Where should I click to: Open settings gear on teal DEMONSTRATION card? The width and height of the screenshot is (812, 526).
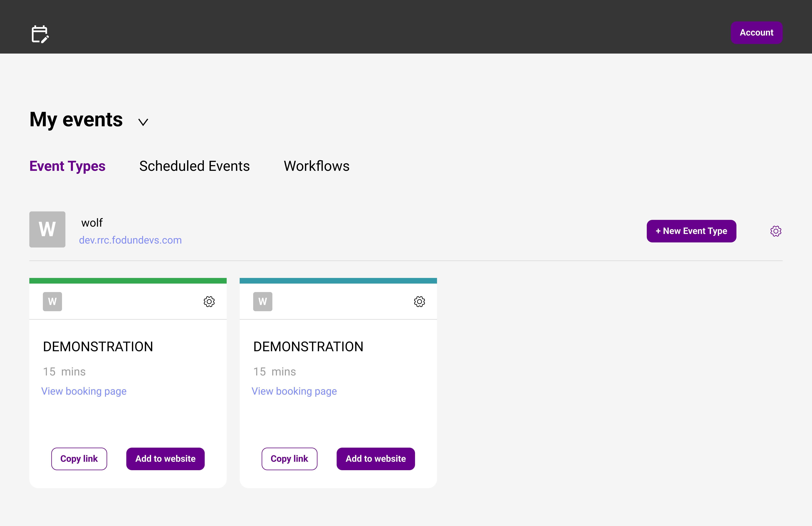coord(420,301)
